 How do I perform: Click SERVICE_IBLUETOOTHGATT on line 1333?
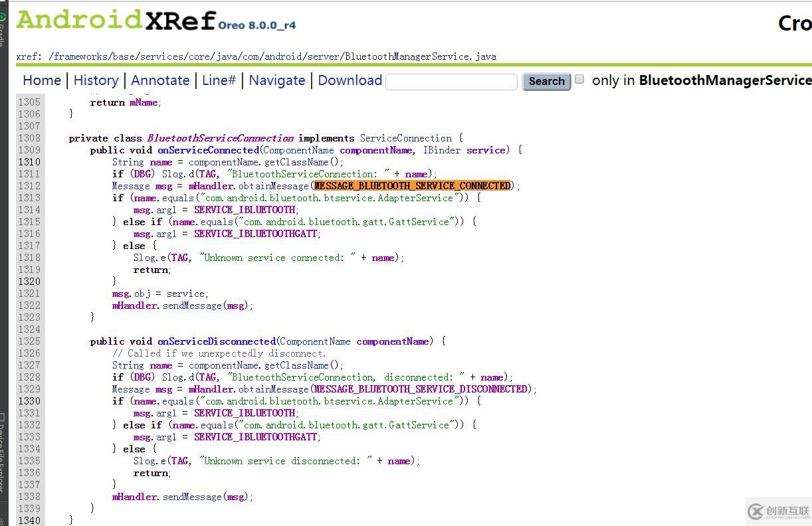tap(256, 437)
